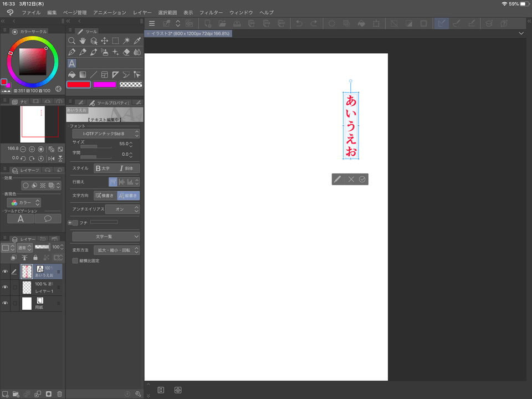The height and width of the screenshot is (399, 532).
Task: Click the delete layer trash icon
Action: 60,394
